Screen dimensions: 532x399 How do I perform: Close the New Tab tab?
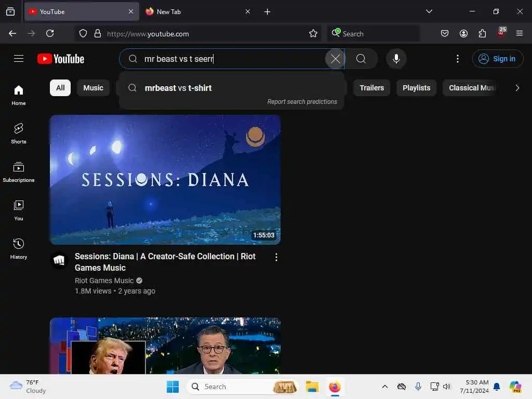point(248,12)
